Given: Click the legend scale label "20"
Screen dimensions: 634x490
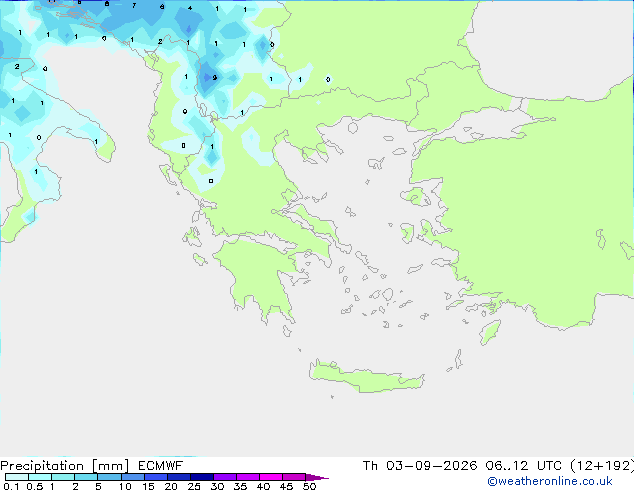Looking at the screenshot, I should coord(171,486).
